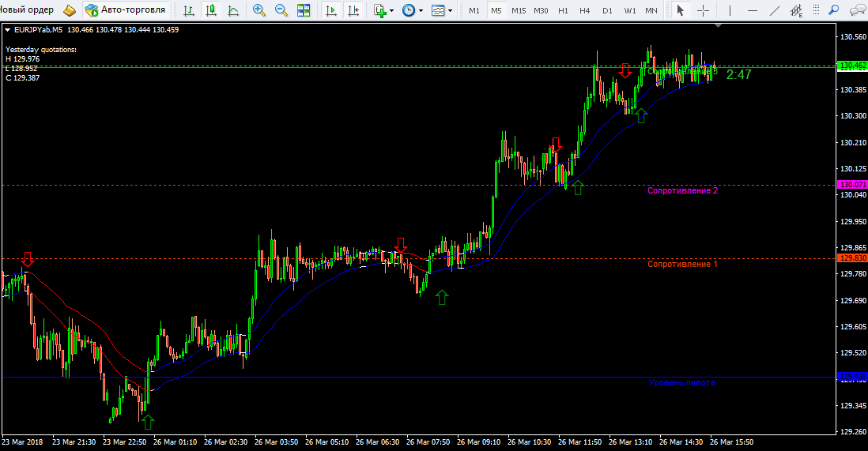Click the Templates chart icon
This screenshot has width=868, height=451.
point(438,10)
